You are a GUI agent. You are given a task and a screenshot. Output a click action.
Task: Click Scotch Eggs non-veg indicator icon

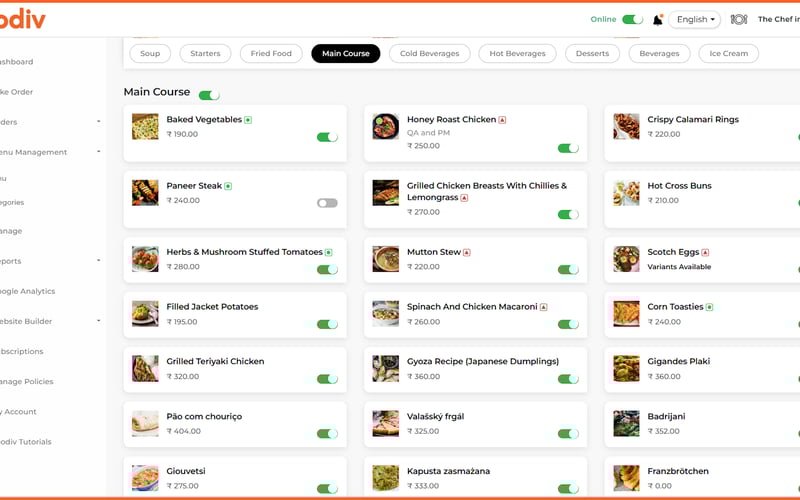[705, 252]
